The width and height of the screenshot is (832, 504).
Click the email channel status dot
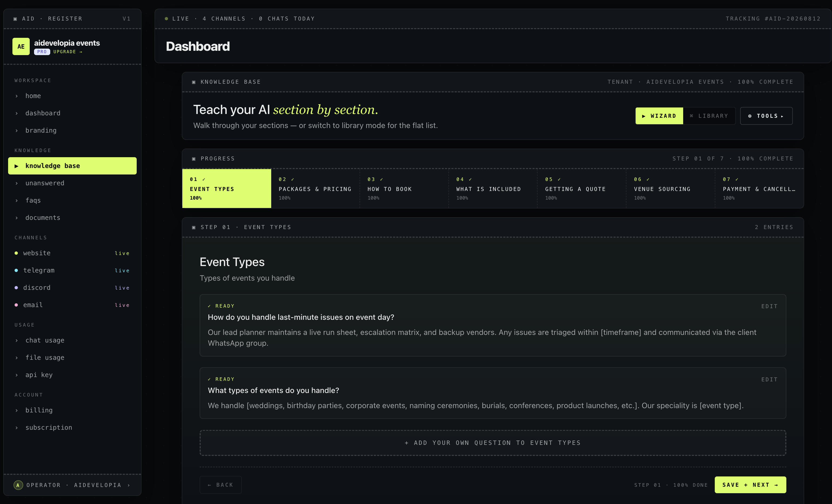click(16, 305)
